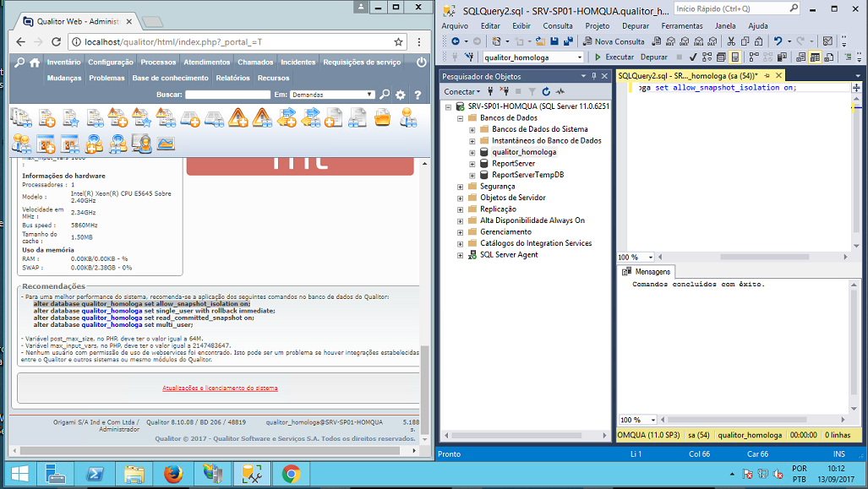Click Save icon in SSMS toolbar
868x489 pixels.
(554, 41)
